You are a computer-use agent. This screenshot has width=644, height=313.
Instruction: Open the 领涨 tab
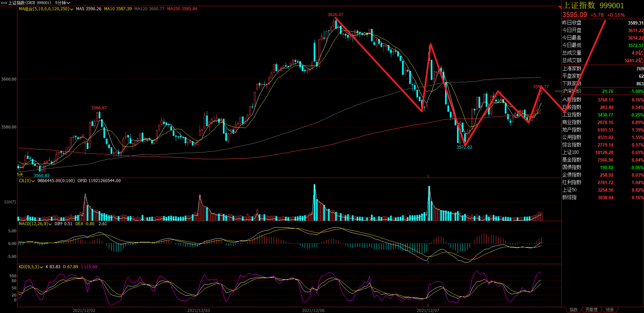pyautogui.click(x=610, y=310)
